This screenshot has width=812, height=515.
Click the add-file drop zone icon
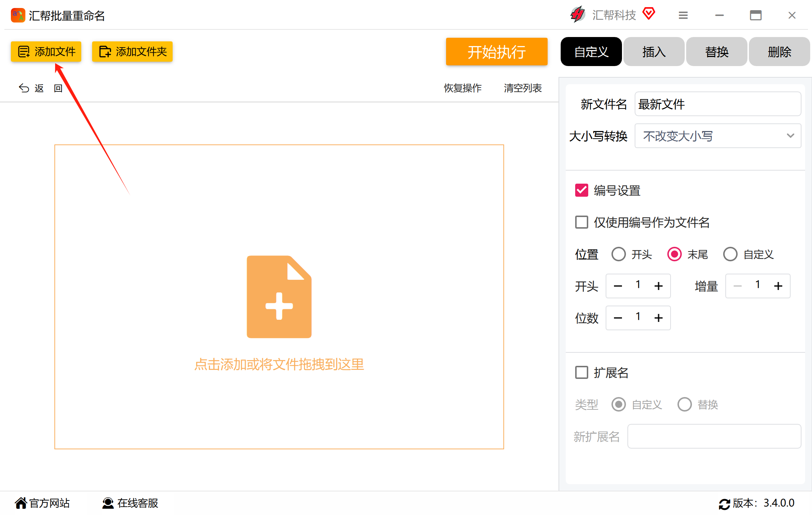pyautogui.click(x=279, y=297)
